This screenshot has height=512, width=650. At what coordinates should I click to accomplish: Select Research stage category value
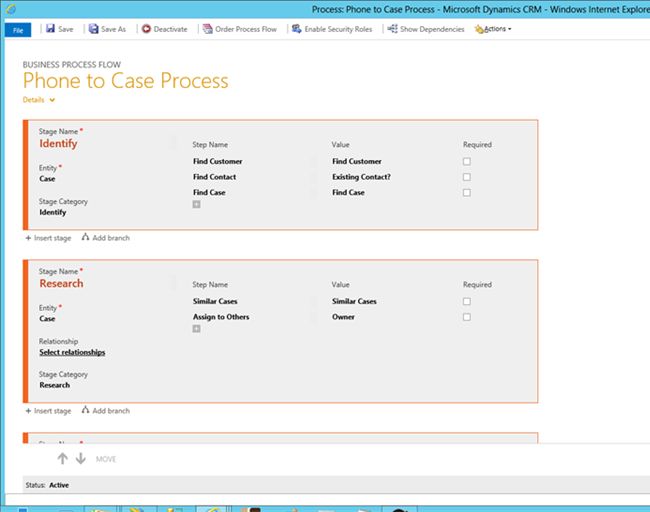(55, 385)
